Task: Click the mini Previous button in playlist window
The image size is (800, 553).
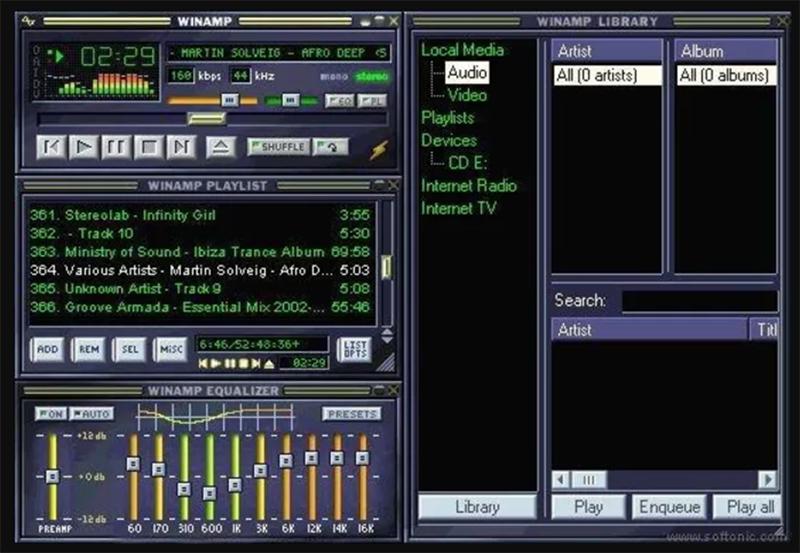Action: pyautogui.click(x=203, y=364)
